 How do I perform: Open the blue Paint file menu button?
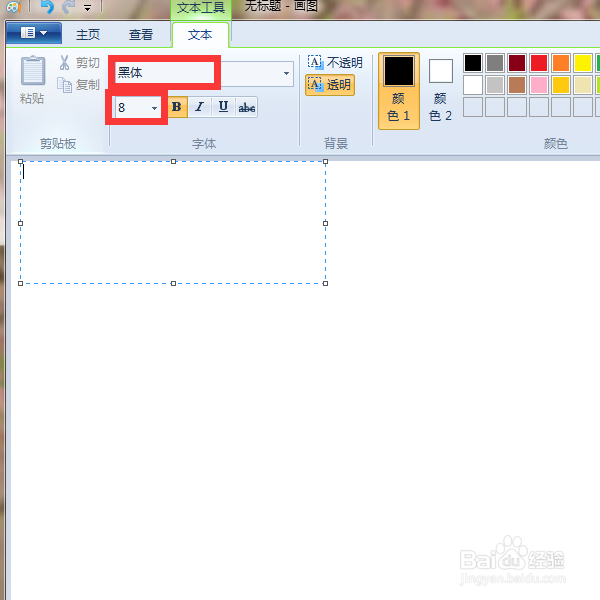[x=34, y=33]
